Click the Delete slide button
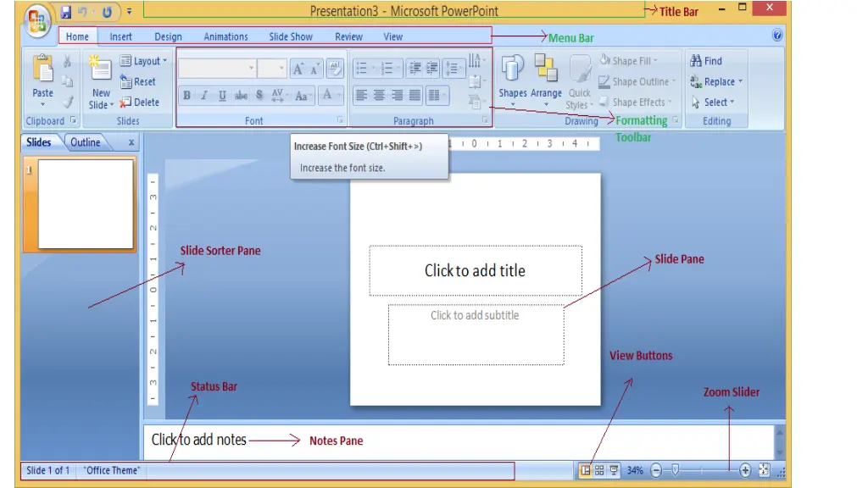 pyautogui.click(x=140, y=103)
